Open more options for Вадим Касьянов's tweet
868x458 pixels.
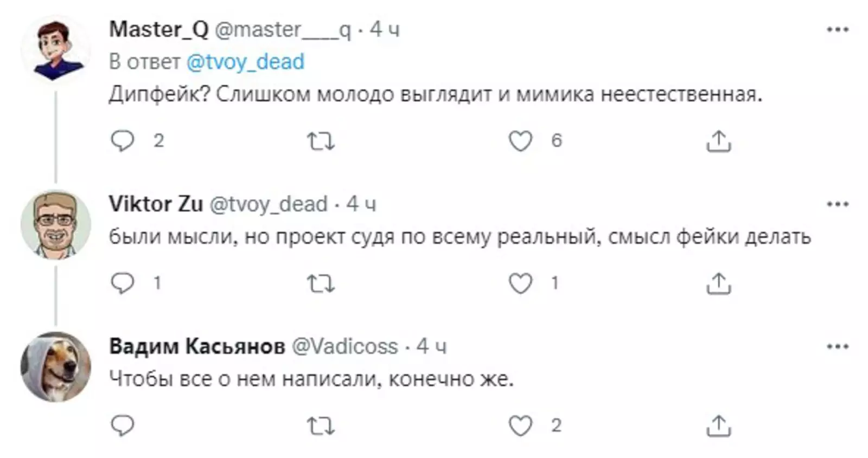pyautogui.click(x=837, y=346)
